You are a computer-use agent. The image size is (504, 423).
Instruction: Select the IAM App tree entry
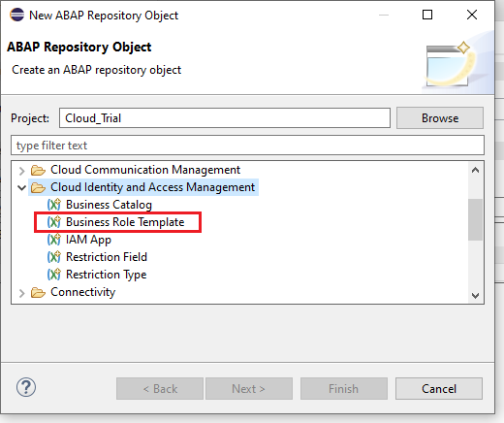(88, 240)
